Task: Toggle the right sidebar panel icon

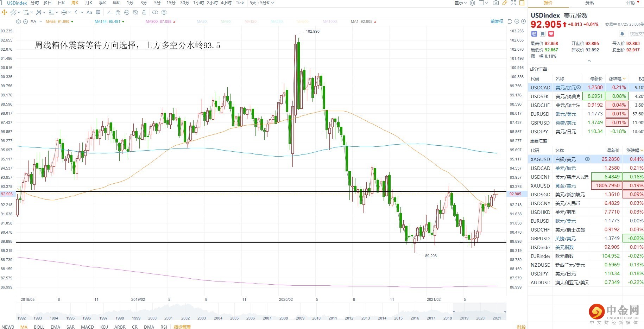Action: [522, 3]
